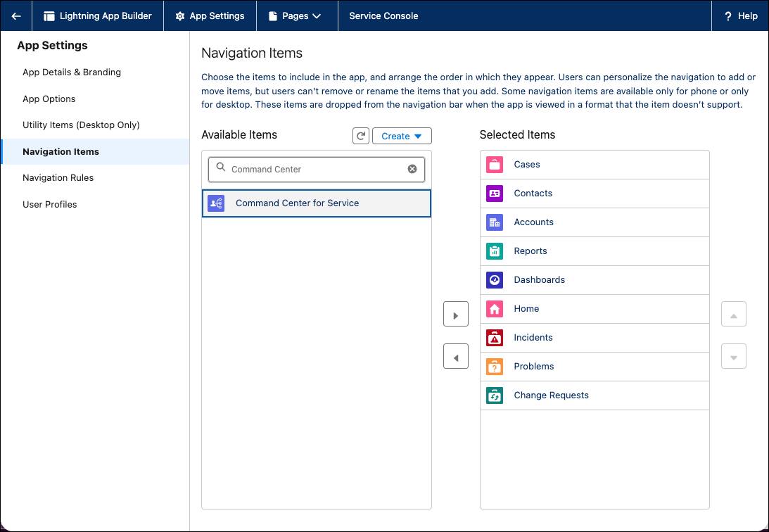Open User Profiles section
The height and width of the screenshot is (532, 769).
click(49, 205)
